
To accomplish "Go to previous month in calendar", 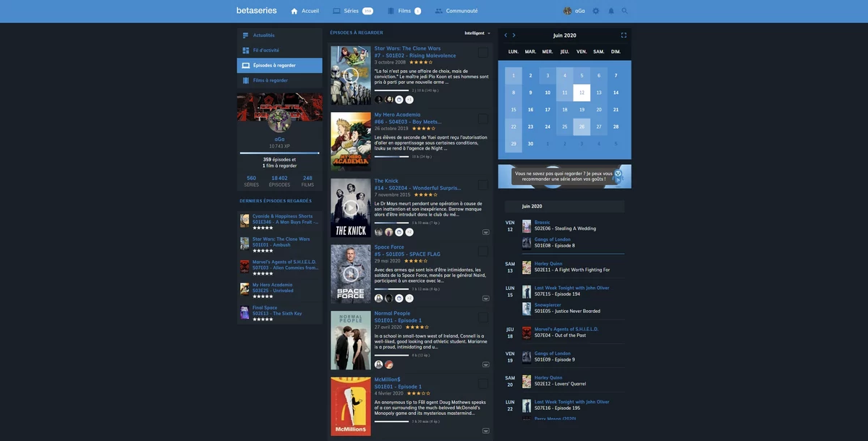I will click(506, 35).
